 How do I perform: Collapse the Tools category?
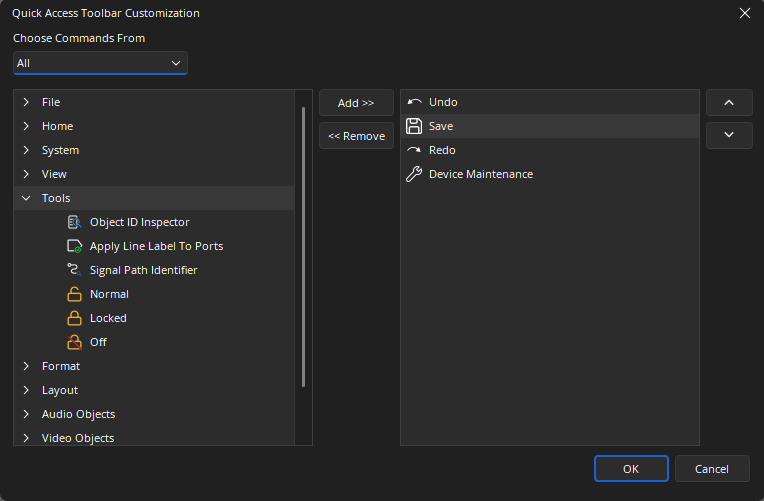(x=26, y=198)
